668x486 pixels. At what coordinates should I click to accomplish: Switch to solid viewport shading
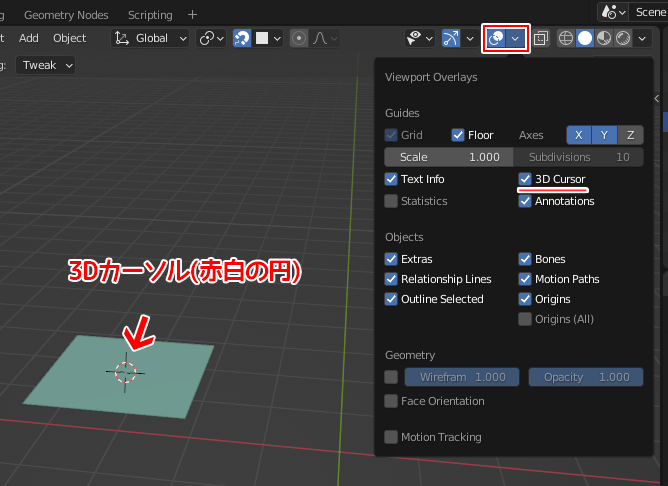coord(585,38)
